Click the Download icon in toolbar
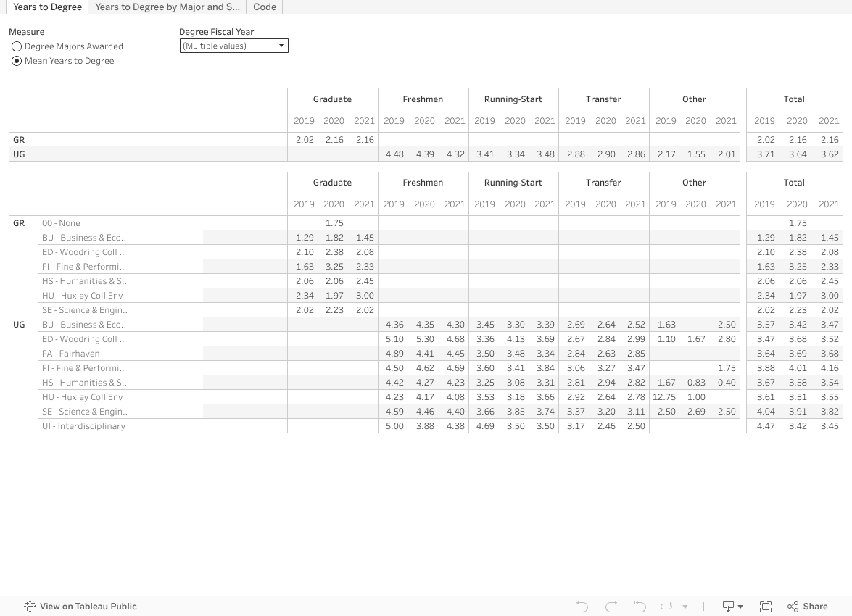The height and width of the screenshot is (616, 852). 727,607
